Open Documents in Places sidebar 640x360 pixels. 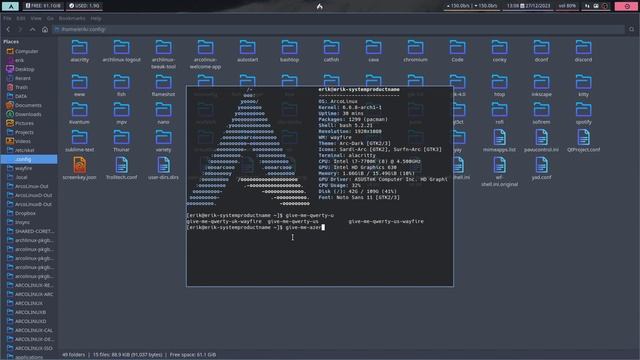tap(29, 105)
